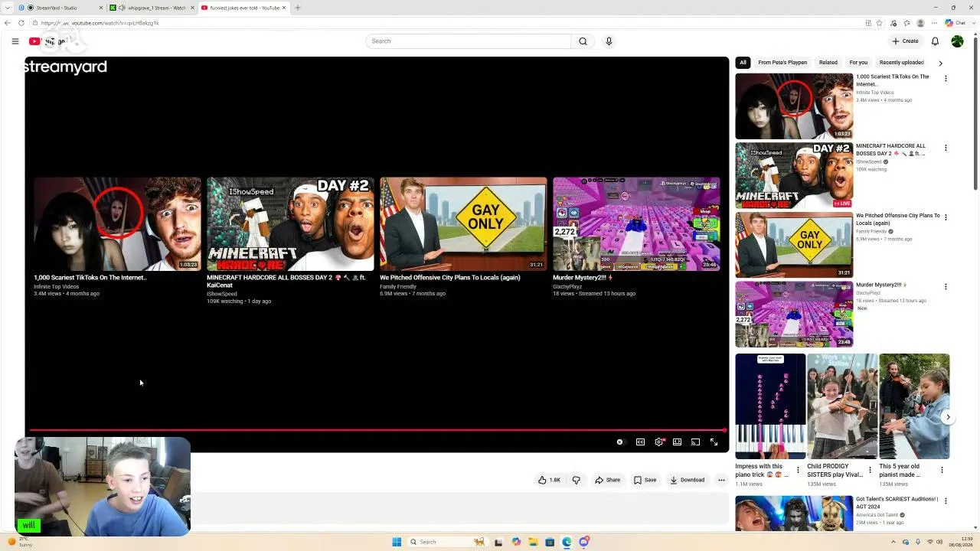Select the From Pete's Playpen chip
Screen dimensions: 980x551
[x=782, y=63]
